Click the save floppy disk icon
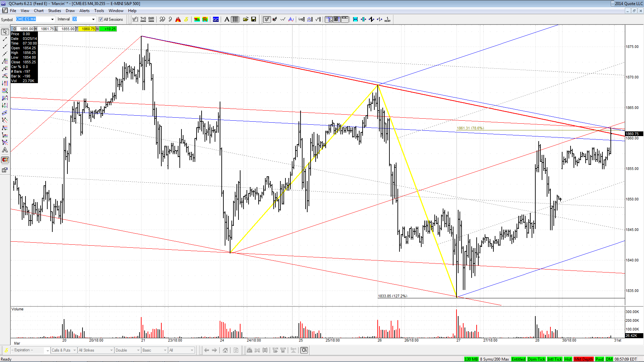 pyautogui.click(x=254, y=19)
